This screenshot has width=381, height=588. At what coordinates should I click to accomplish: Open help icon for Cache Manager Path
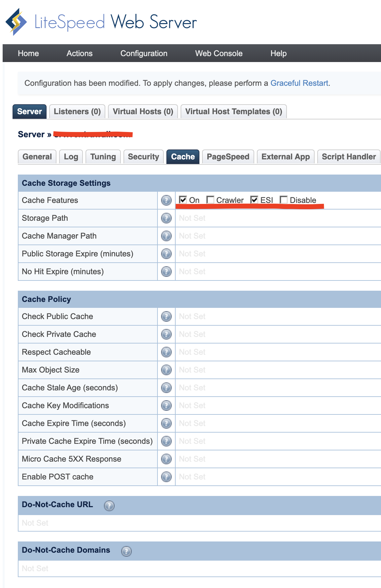coord(166,236)
